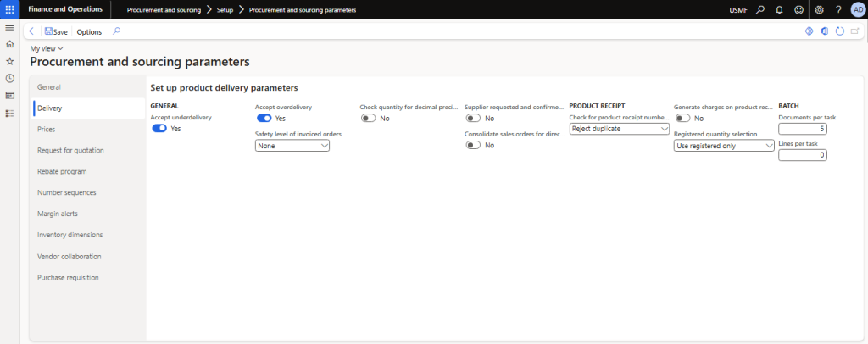Open Registered quantity selection dropdown
This screenshot has height=344, width=868.
(723, 146)
